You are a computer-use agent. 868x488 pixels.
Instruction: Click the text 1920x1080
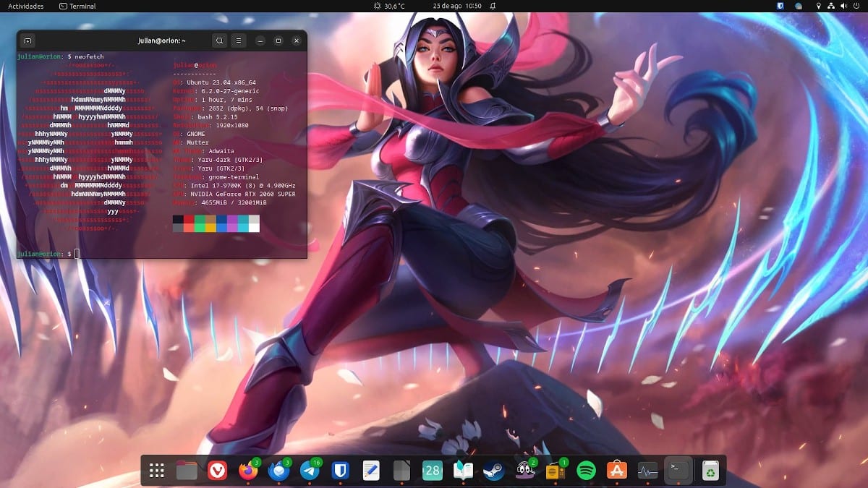click(232, 126)
